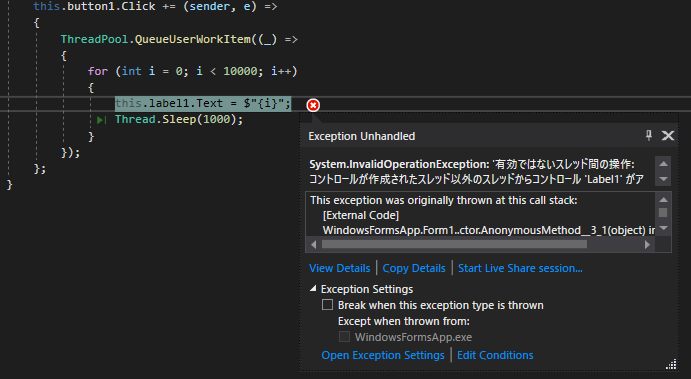Click the Copy Details link

(x=414, y=268)
